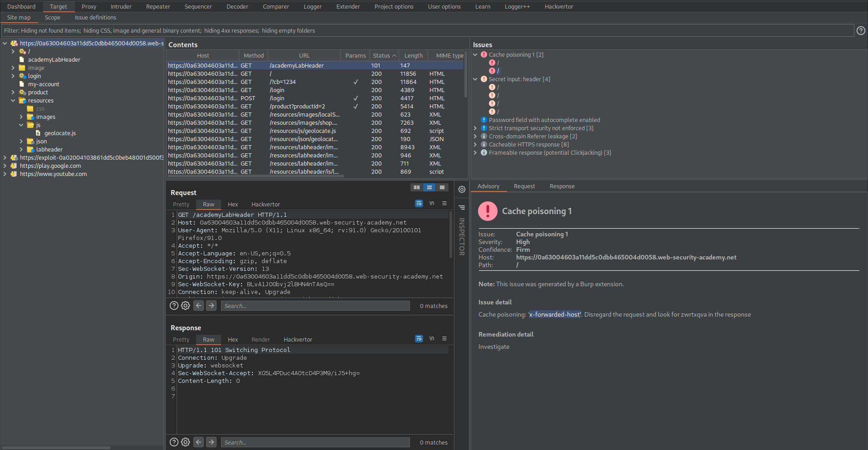Viewport: 868px width, 450px height.
Task: Collapse the web-security-academy host tree node
Action: coord(5,44)
